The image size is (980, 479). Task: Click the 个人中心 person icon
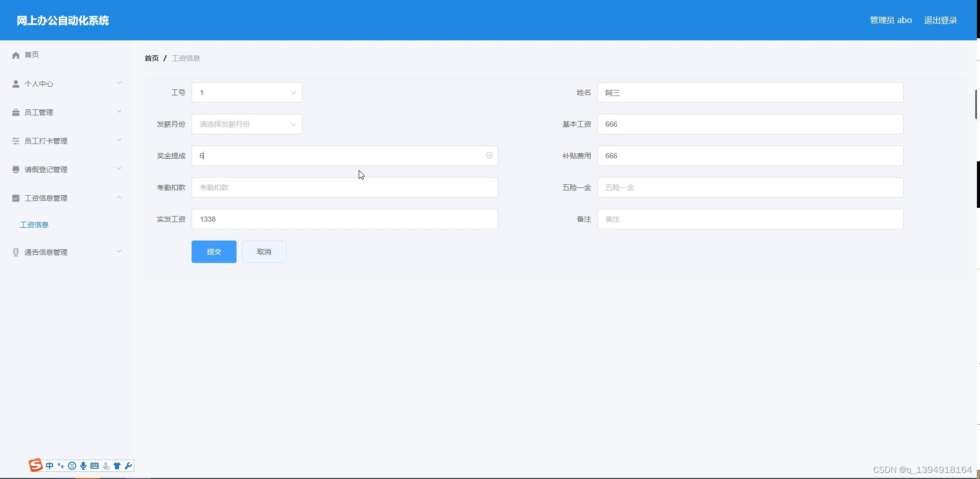pos(16,84)
